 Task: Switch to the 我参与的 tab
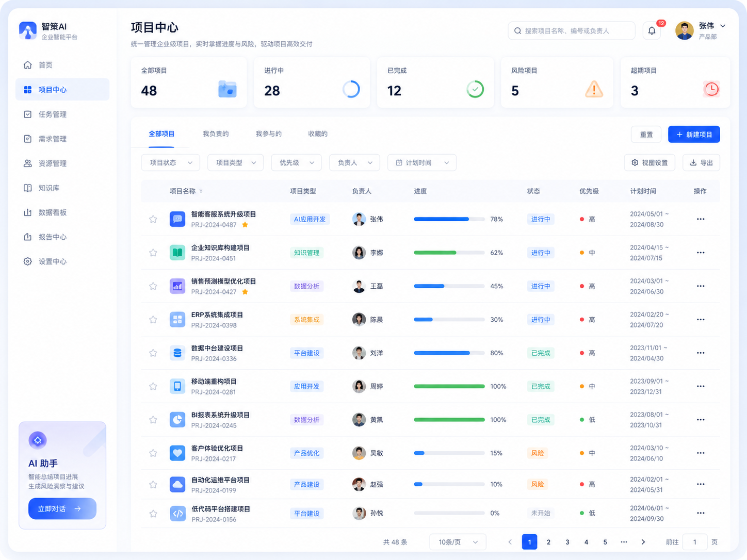point(269,134)
